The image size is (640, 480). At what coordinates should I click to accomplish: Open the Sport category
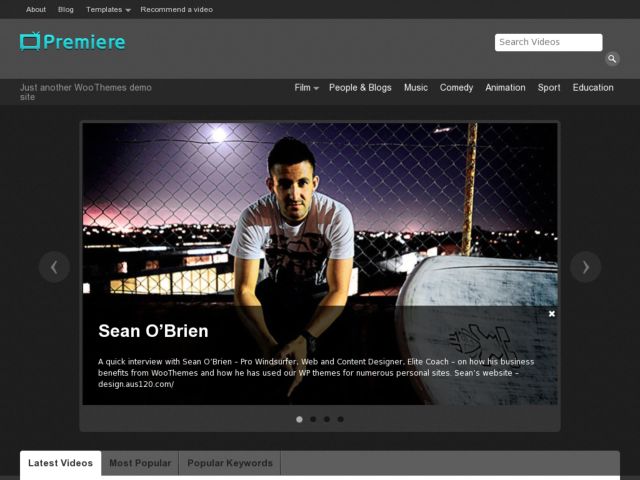(x=549, y=88)
